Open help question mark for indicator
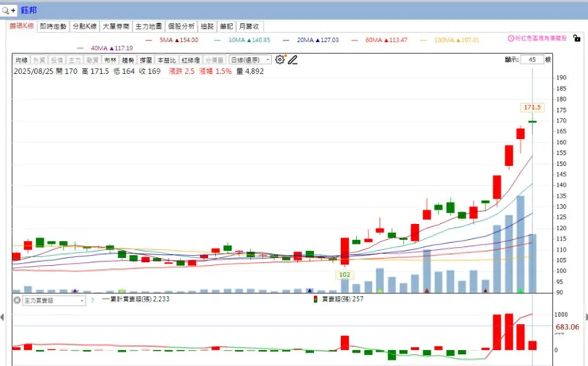The height and width of the screenshot is (366, 588). [92, 300]
